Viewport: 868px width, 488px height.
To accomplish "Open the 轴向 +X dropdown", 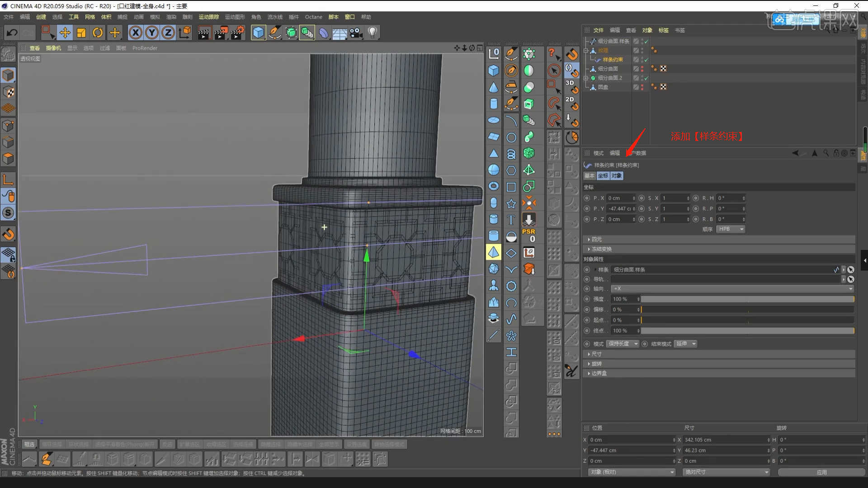I will [x=732, y=289].
